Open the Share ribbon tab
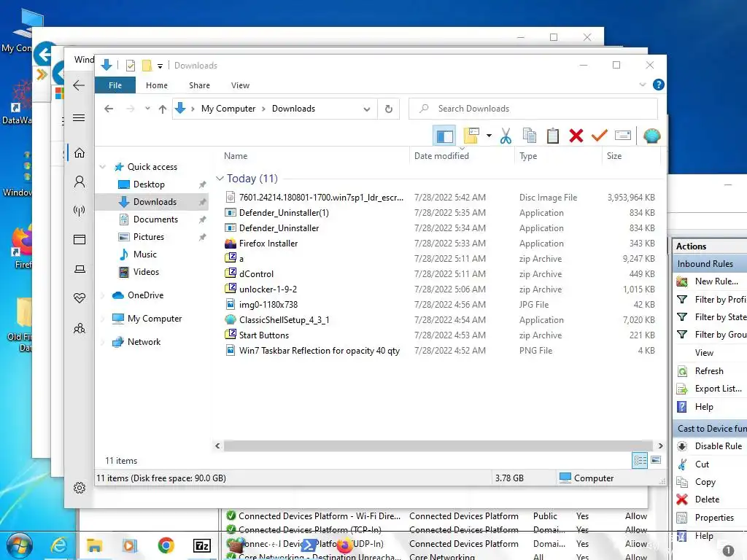 tap(199, 85)
